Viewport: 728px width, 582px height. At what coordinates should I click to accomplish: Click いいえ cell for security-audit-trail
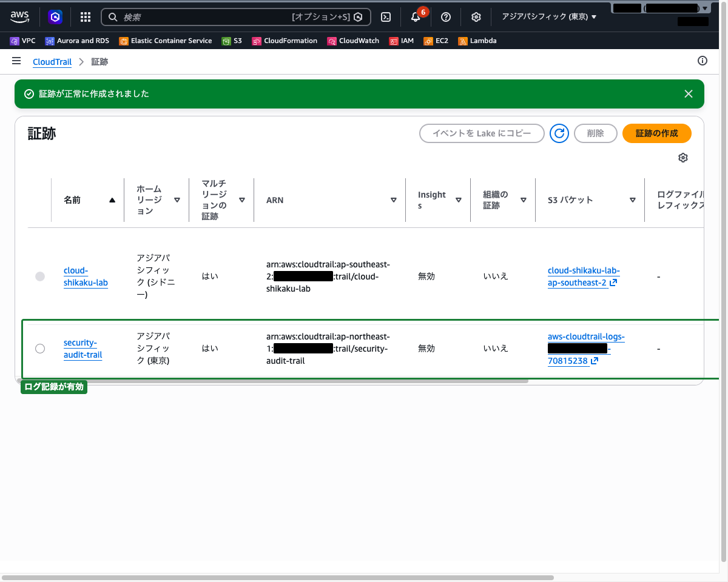click(496, 349)
